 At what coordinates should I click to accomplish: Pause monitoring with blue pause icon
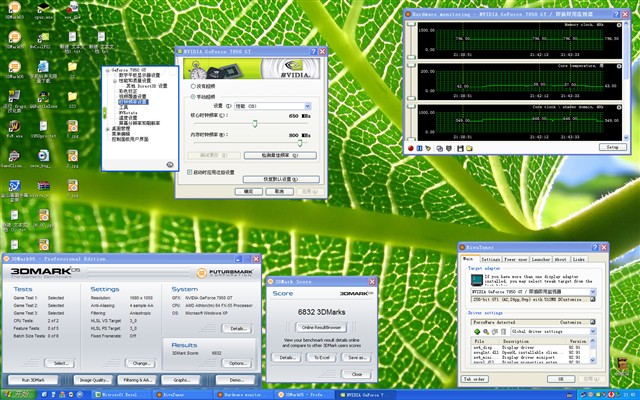pos(419,148)
